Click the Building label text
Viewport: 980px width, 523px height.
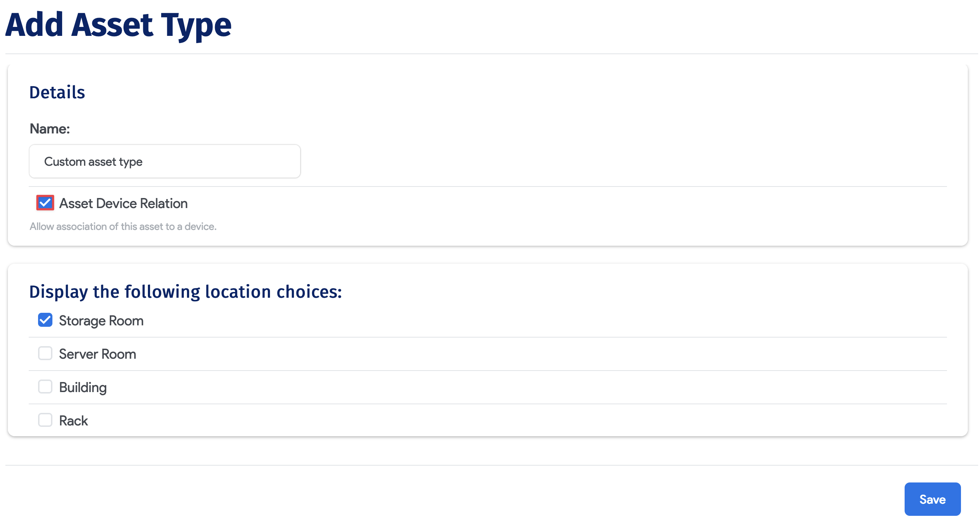pos(83,387)
